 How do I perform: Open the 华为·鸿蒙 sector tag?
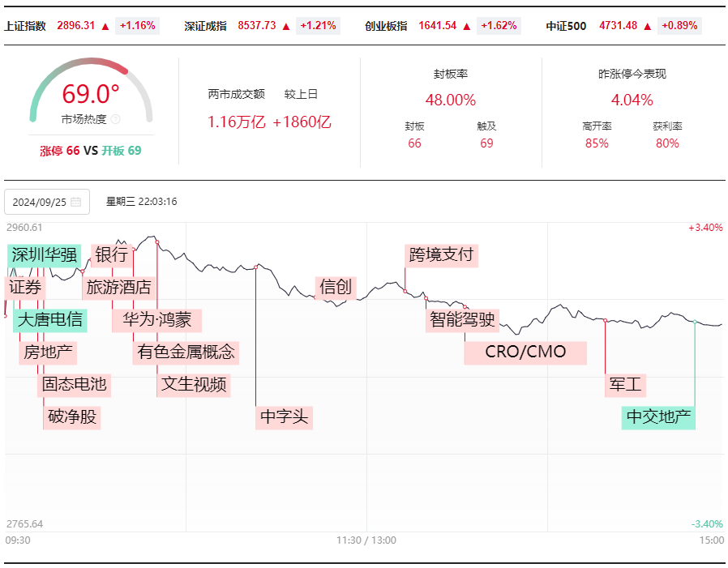[157, 320]
